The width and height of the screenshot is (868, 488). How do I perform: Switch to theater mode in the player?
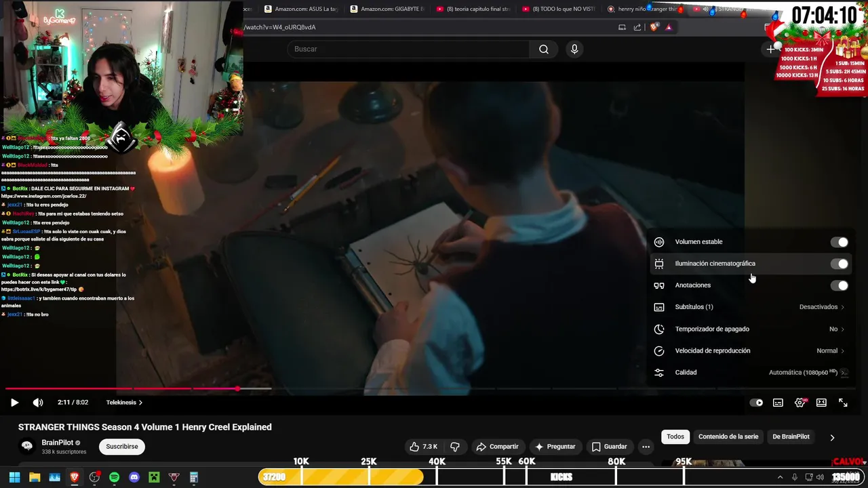coord(821,403)
